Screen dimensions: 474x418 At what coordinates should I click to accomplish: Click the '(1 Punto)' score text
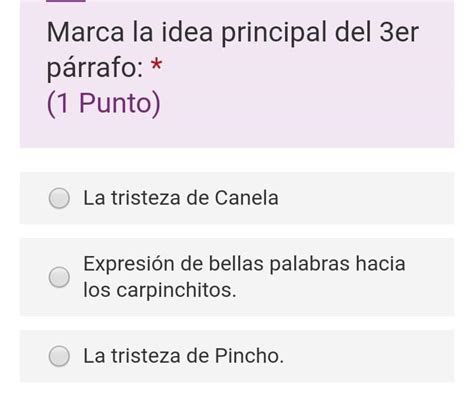pyautogui.click(x=104, y=104)
